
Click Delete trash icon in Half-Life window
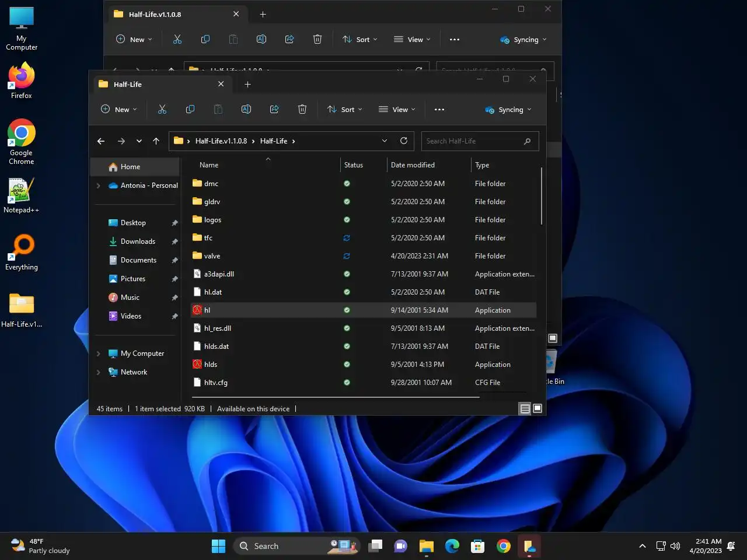coord(302,109)
